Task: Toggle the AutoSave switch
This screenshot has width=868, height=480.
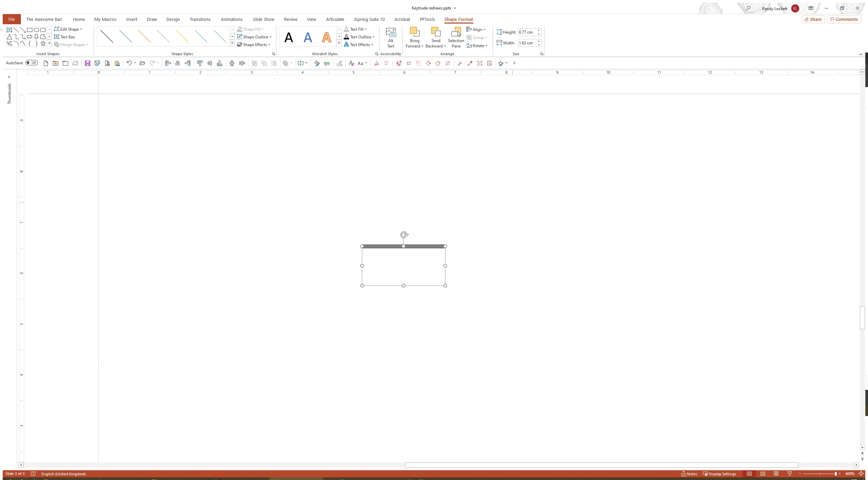Action: (32, 63)
